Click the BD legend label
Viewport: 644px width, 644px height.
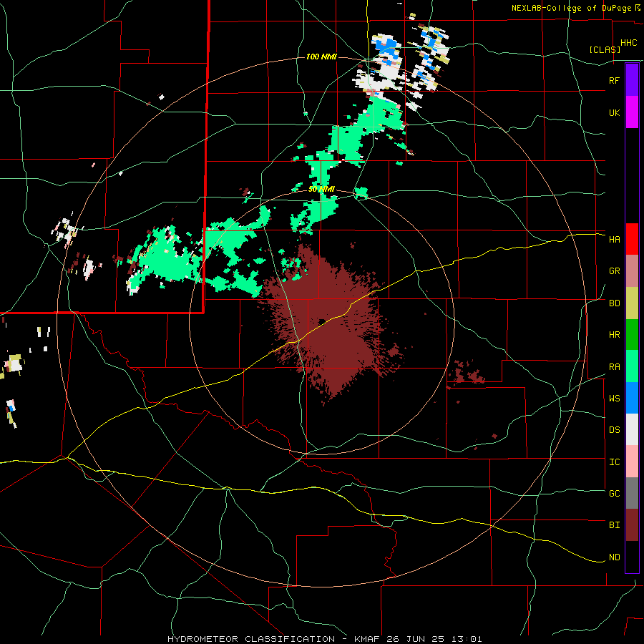(x=614, y=303)
